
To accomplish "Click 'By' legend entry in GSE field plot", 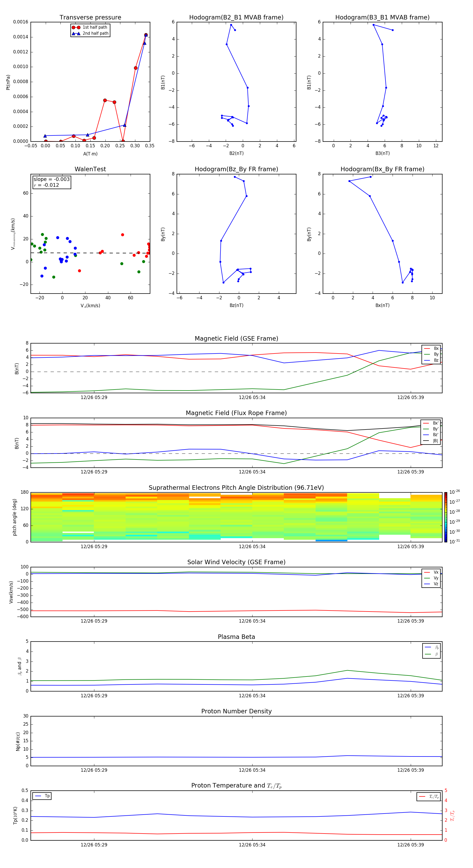I will 431,354.
